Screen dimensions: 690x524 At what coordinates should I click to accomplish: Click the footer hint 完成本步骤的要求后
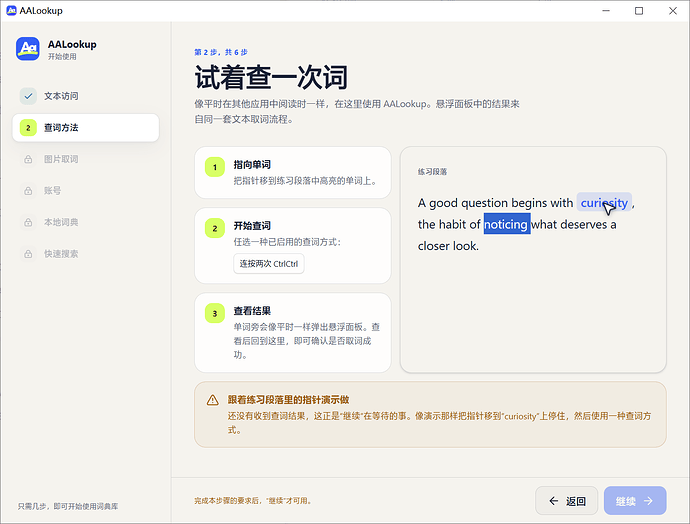point(253,501)
